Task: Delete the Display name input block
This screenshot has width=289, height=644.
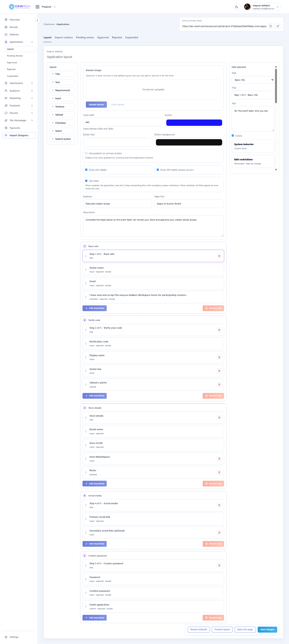Action: pos(219,357)
